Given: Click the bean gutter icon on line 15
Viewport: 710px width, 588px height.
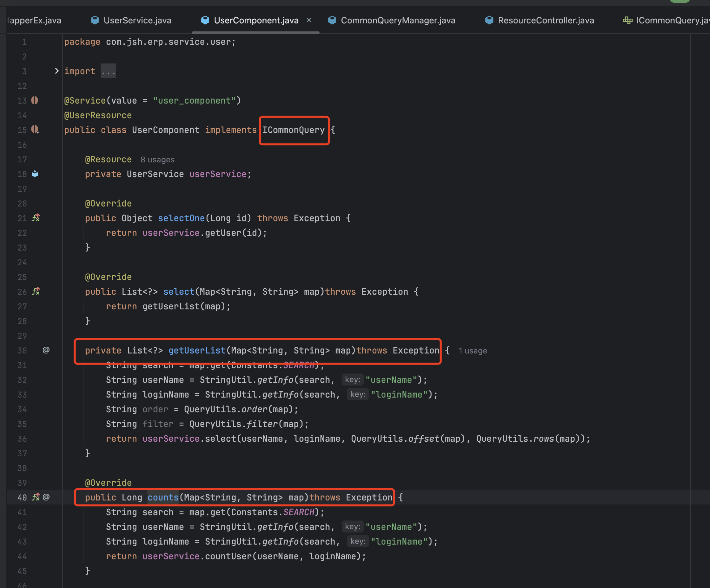Looking at the screenshot, I should point(35,129).
